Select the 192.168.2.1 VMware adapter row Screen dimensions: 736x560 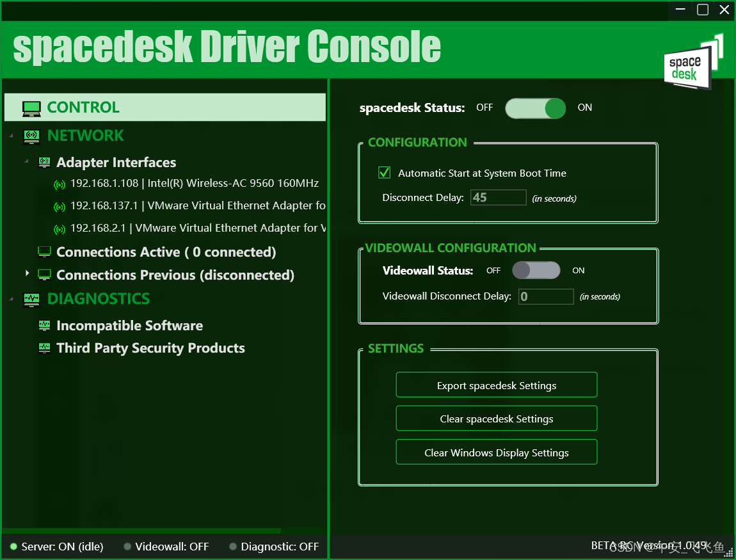tap(198, 228)
